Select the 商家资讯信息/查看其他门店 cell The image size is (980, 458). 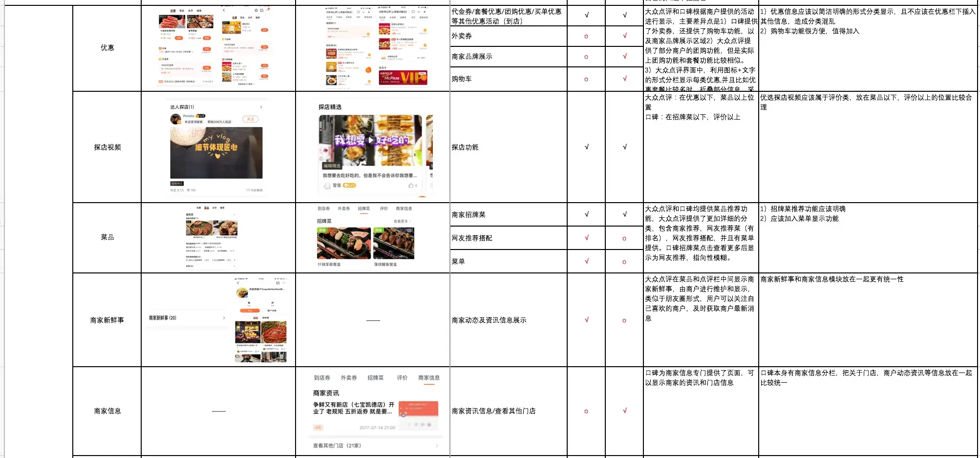pyautogui.click(x=509, y=411)
